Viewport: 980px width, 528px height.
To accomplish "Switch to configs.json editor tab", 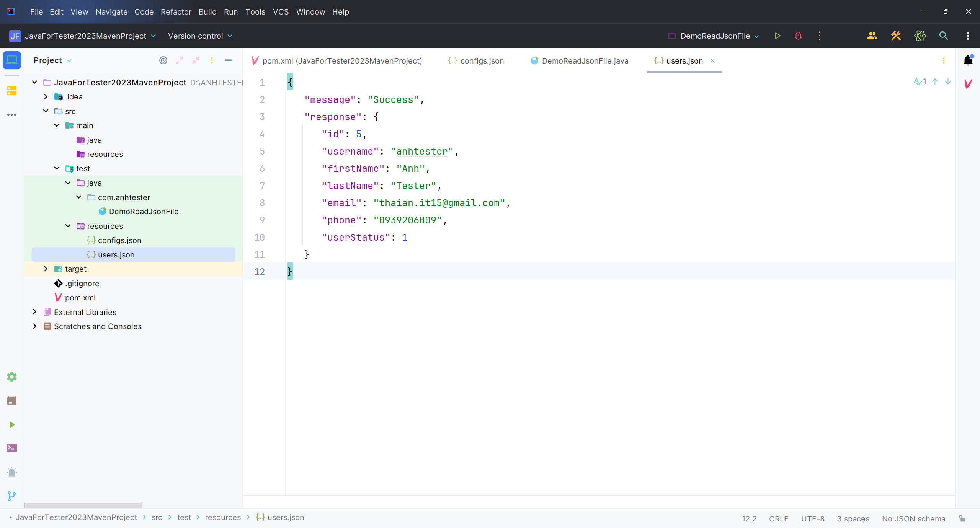I will pos(476,61).
